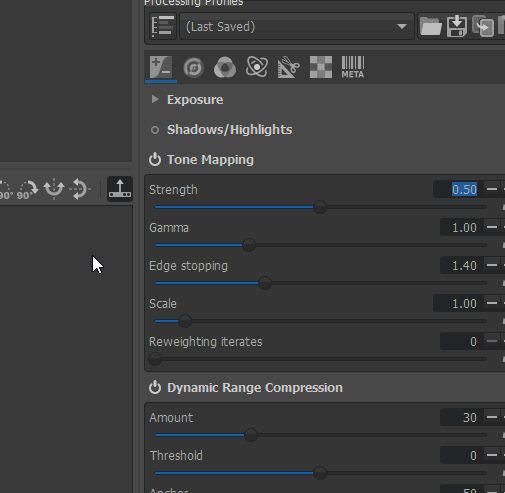Toggle Dynamic Range Compression power button
Image resolution: width=505 pixels, height=493 pixels.
click(x=155, y=388)
